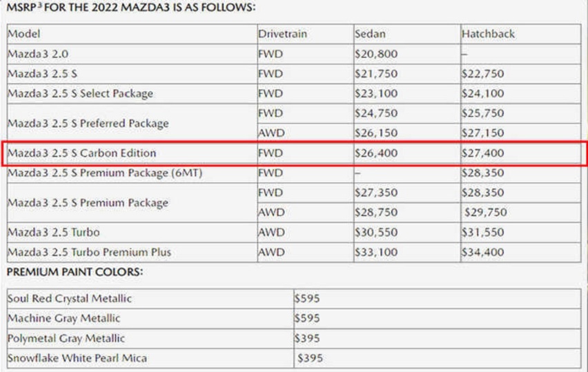Click the Premium Paint Colors heading
The height and width of the screenshot is (372, 588).
[x=75, y=272]
